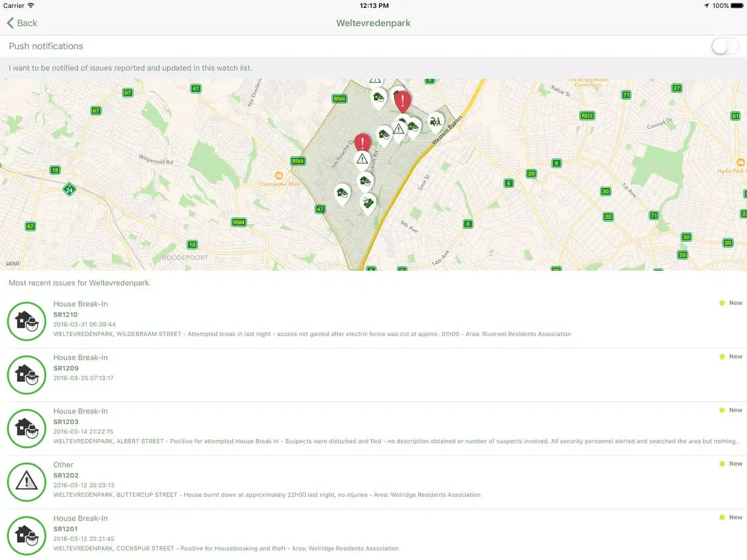Screen dimensions: 747x560
Task: Tap the route 27 shield on the map
Action: tap(677, 88)
